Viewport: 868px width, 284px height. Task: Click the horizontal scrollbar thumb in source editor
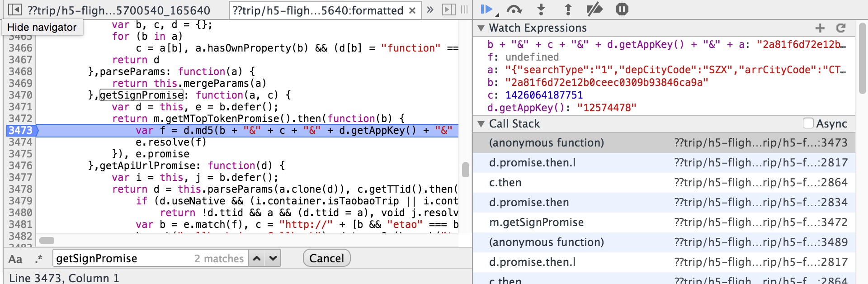pos(47,241)
